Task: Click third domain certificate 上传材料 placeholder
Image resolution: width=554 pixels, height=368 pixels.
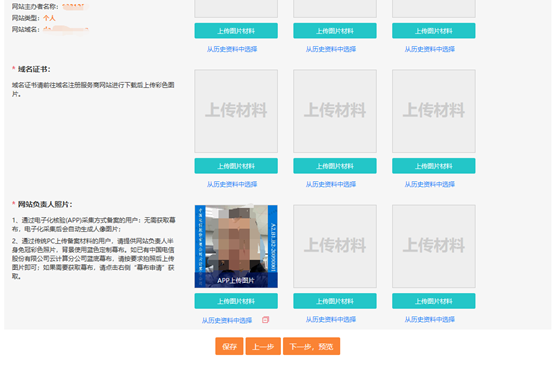Action: 434,111
